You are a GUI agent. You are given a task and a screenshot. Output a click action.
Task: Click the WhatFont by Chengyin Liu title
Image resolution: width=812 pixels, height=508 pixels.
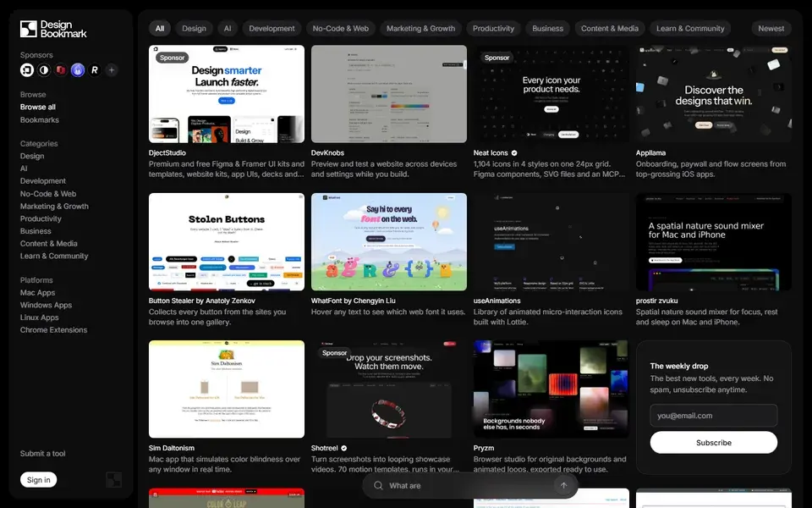point(354,301)
